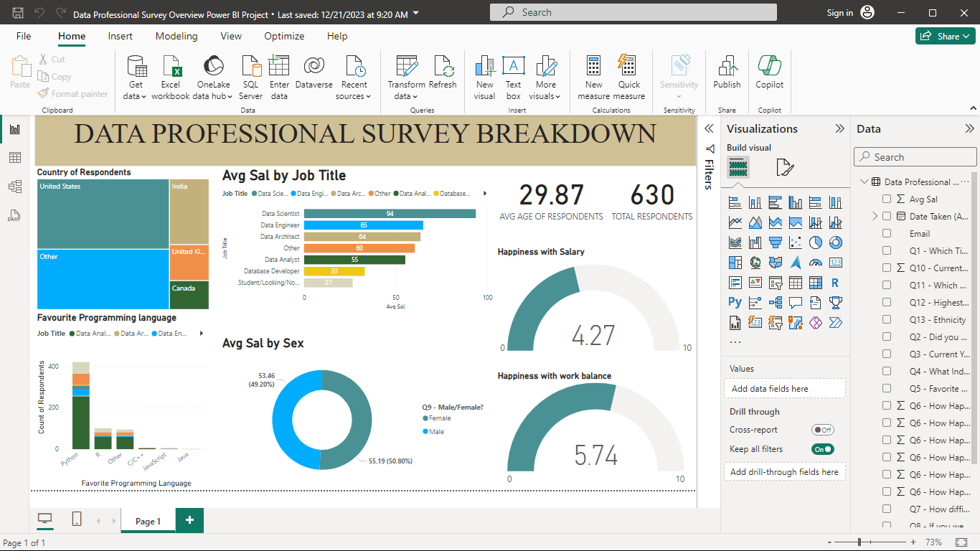Viewport: 980px width, 551px height.
Task: Select the Py visual icon
Action: [x=735, y=302]
